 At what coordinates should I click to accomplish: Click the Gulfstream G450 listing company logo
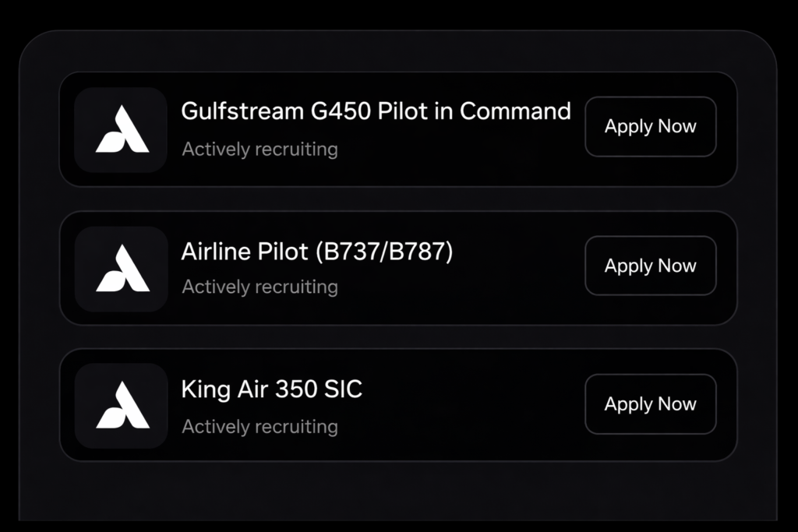(121, 129)
